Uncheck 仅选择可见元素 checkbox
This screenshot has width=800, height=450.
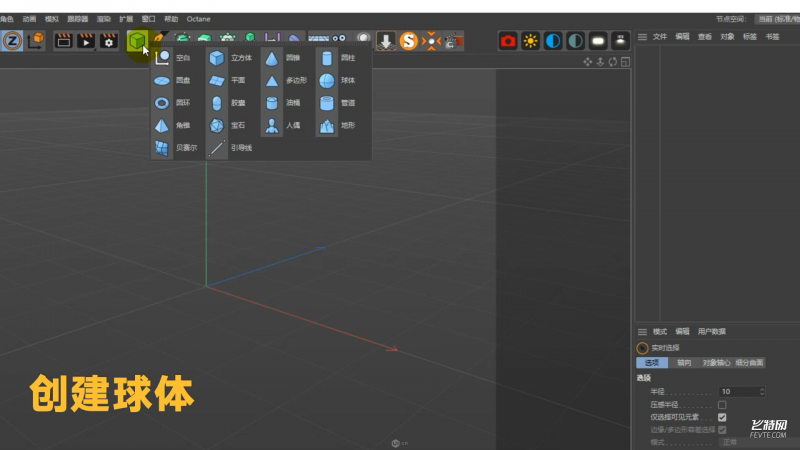tap(722, 417)
